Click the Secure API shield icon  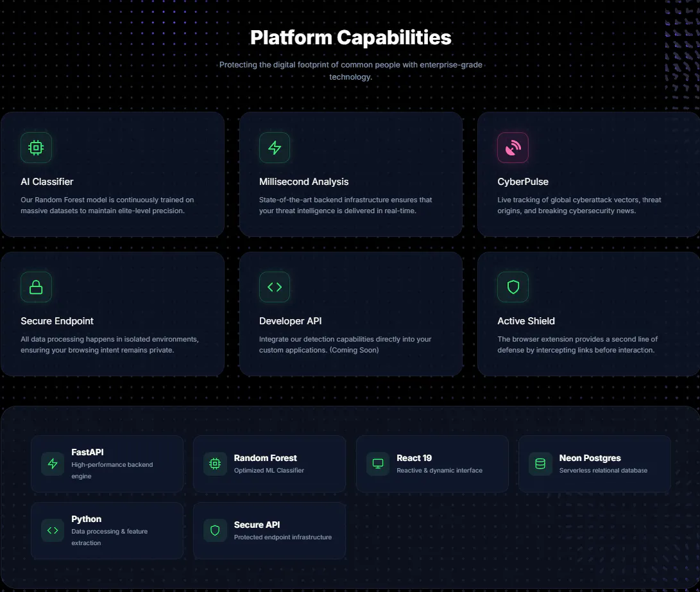(215, 530)
